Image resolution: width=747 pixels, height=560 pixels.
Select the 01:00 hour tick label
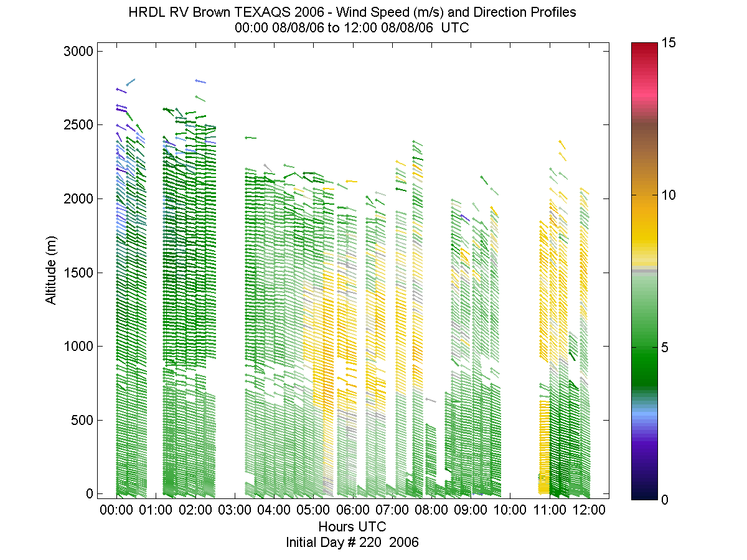[156, 510]
